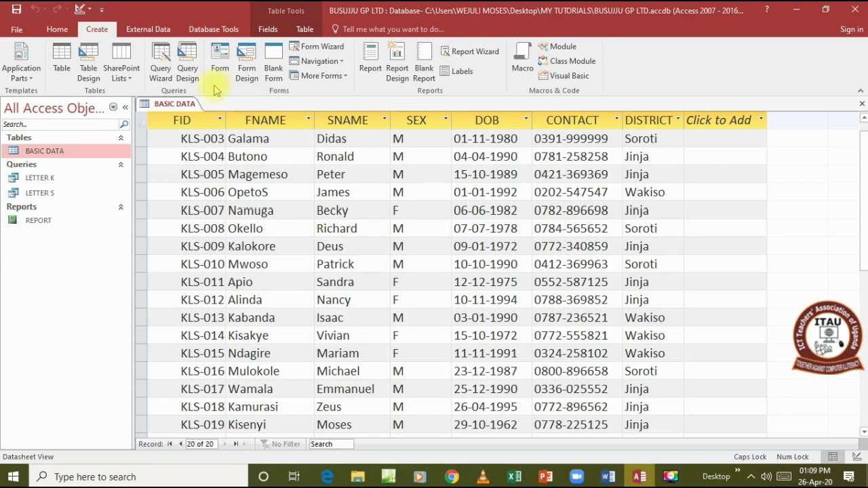This screenshot has width=868, height=488.
Task: Switch to the Fields tab
Action: [268, 29]
